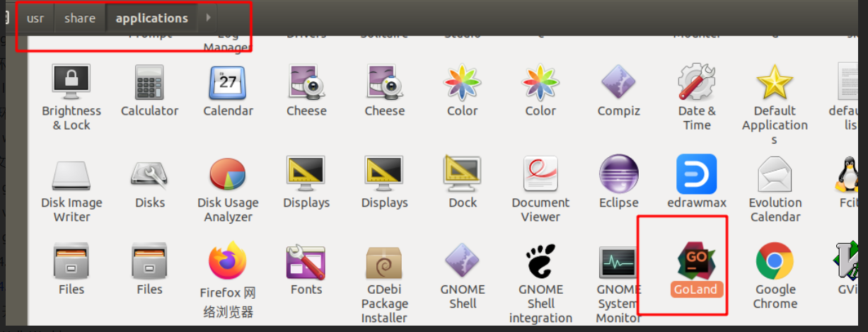Select the Displays icon next to Dock
This screenshot has height=332, width=868.
pos(384,174)
